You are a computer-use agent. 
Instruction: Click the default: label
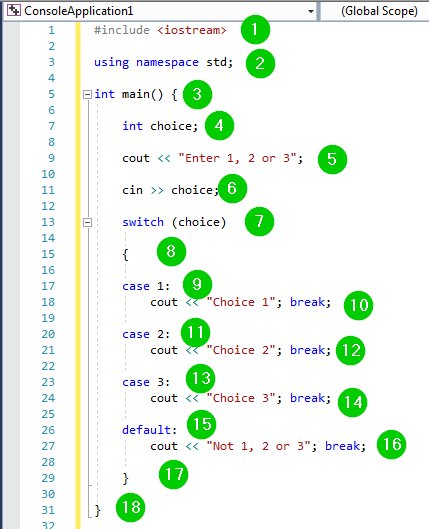(x=149, y=430)
